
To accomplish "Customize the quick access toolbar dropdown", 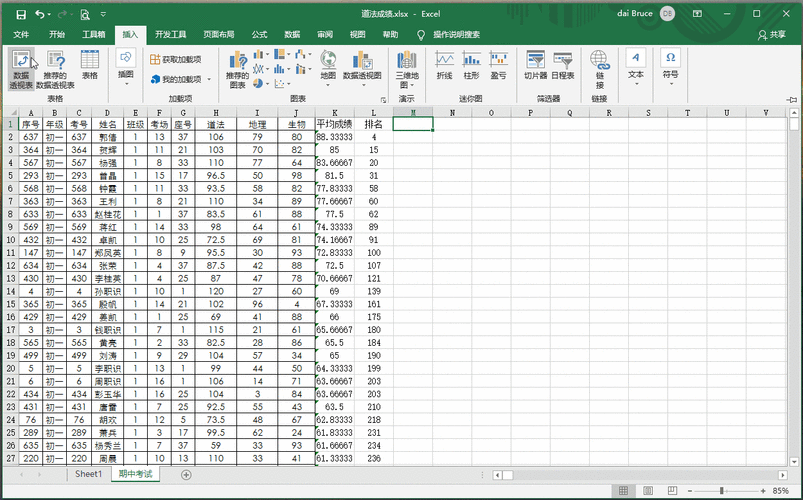I will click(103, 14).
